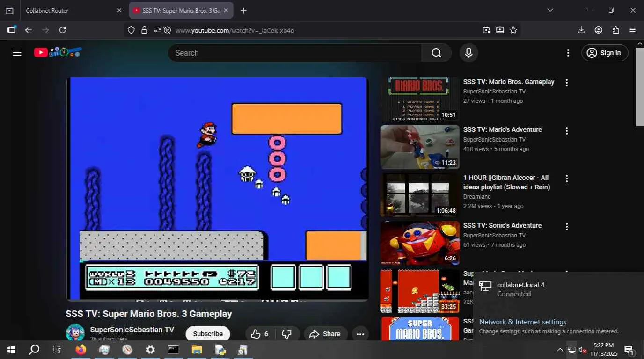Open the YouTube guide hamburger menu
The image size is (644, 359).
(17, 53)
